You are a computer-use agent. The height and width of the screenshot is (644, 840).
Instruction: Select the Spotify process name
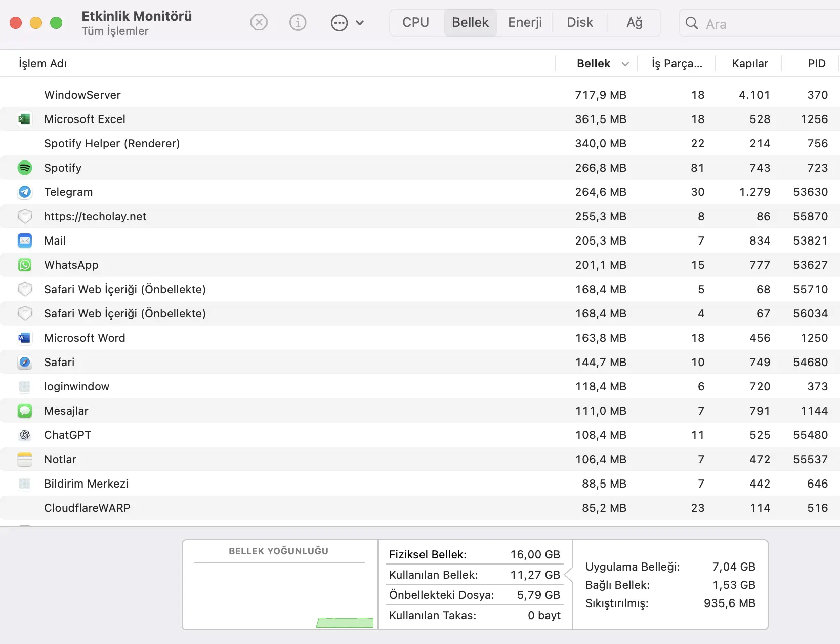pos(63,168)
